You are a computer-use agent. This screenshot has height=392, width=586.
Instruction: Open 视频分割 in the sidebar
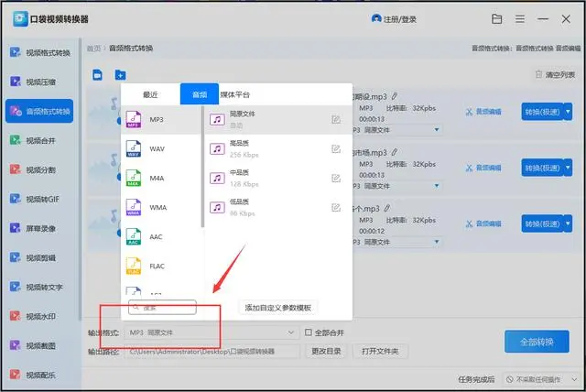tap(33, 169)
